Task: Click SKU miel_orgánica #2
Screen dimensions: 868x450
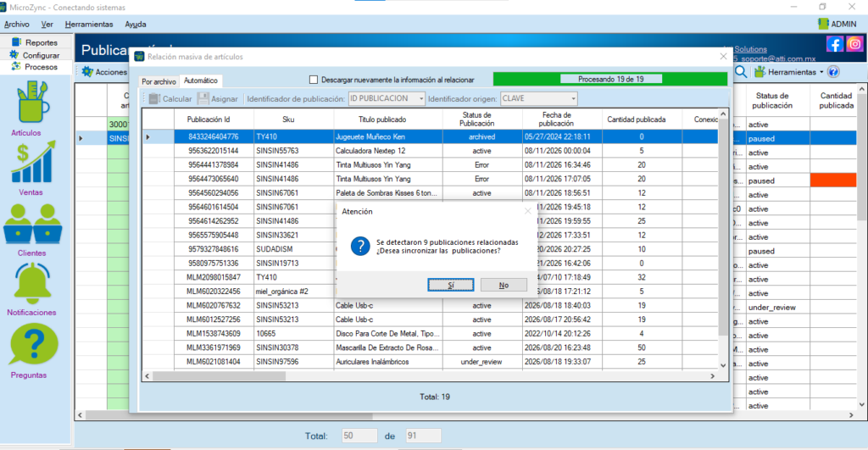Action: coord(293,292)
